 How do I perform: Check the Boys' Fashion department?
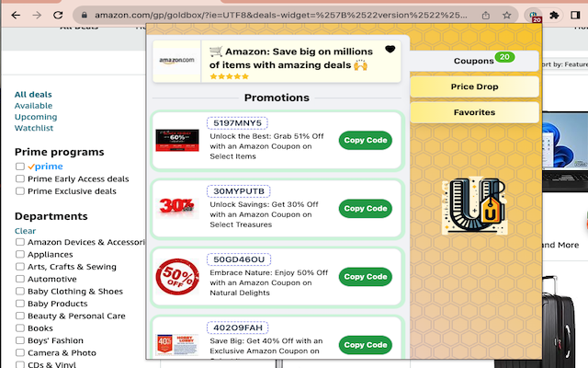coord(20,340)
